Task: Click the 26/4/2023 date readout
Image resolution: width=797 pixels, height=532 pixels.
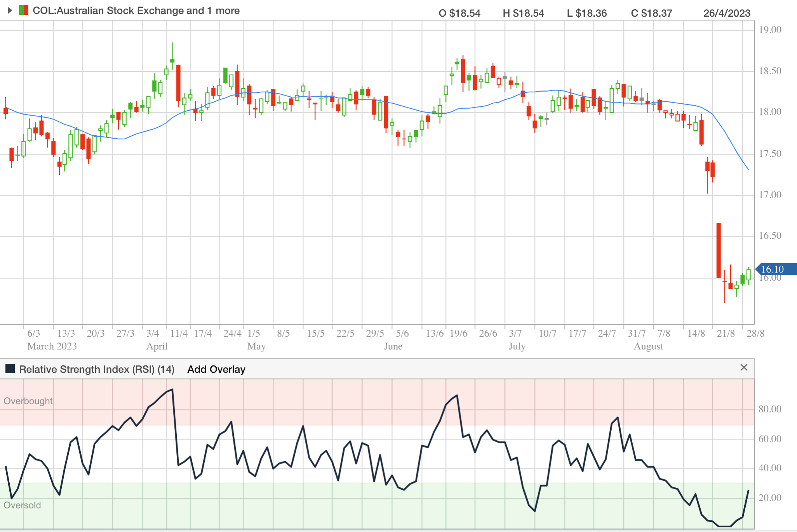Action: (x=727, y=13)
